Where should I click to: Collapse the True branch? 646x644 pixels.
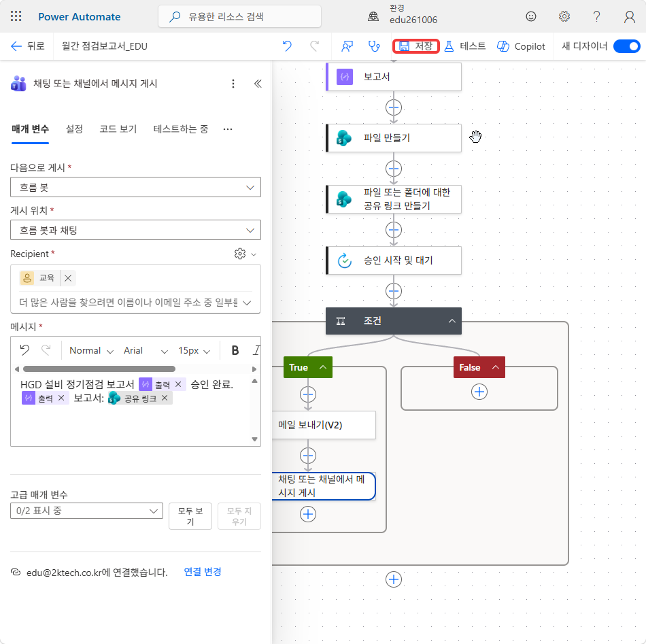(x=323, y=367)
